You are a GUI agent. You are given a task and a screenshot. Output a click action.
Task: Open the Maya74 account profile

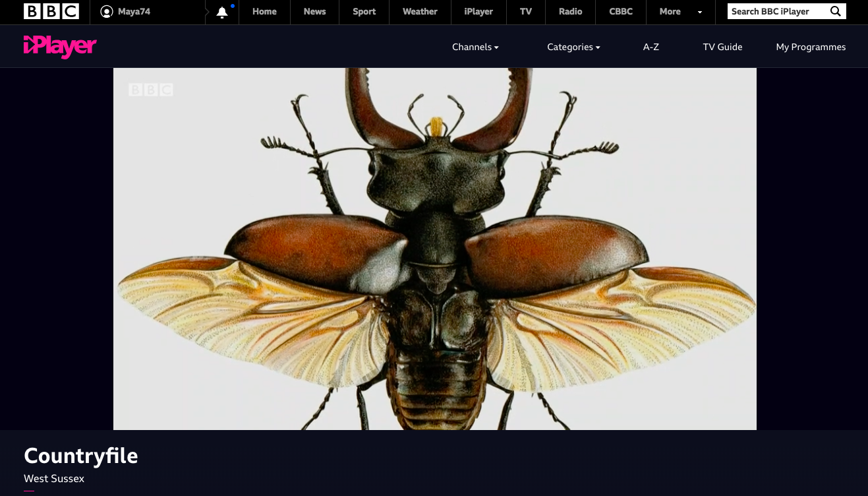pyautogui.click(x=125, y=12)
